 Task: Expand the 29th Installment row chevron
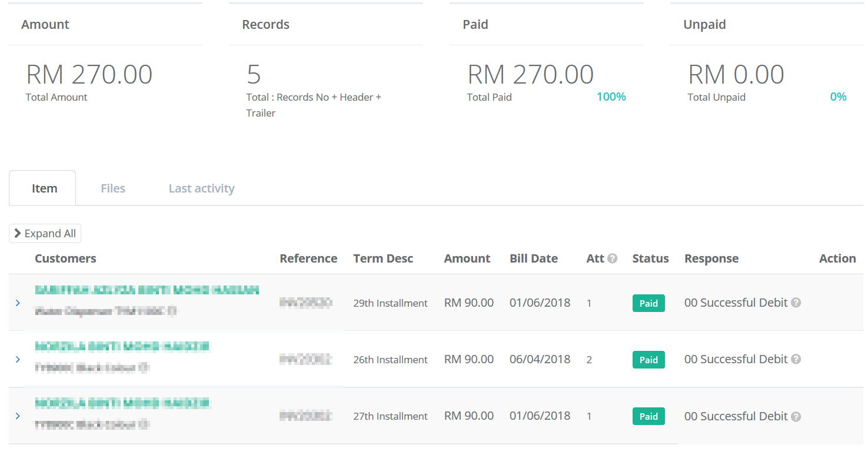(18, 303)
